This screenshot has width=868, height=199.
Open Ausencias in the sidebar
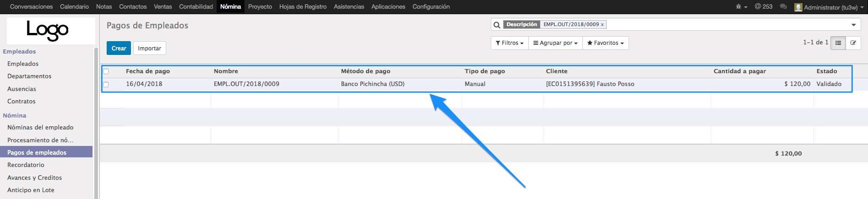tap(22, 89)
